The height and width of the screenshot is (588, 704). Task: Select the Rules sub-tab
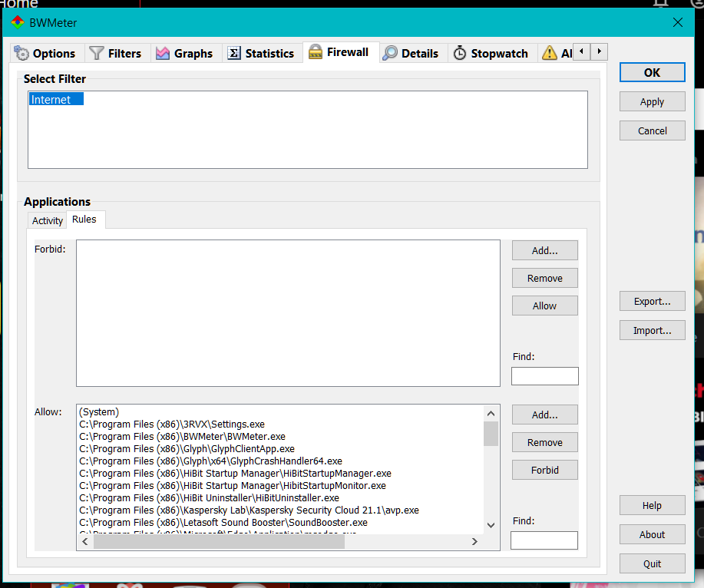point(86,219)
